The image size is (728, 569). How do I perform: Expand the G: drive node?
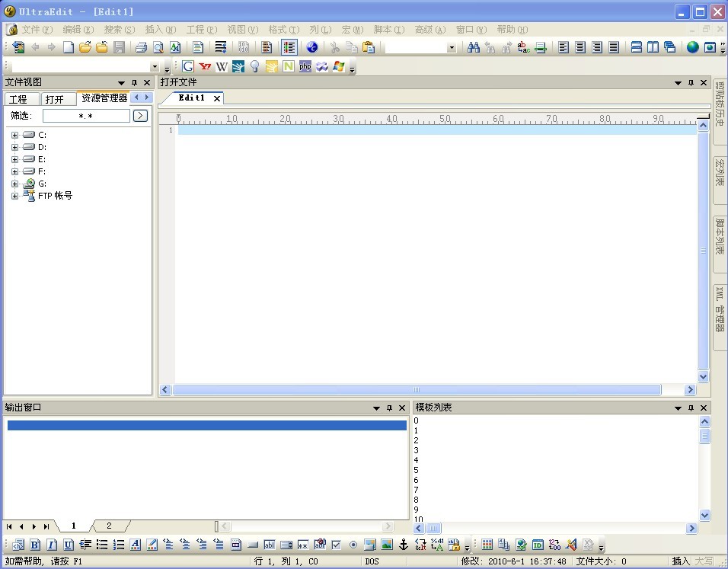15,184
